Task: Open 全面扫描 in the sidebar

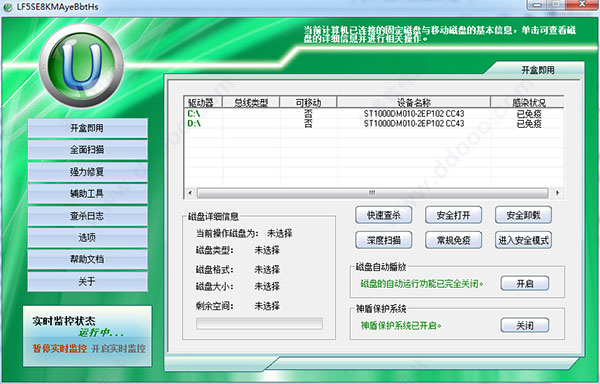Action: pos(87,150)
